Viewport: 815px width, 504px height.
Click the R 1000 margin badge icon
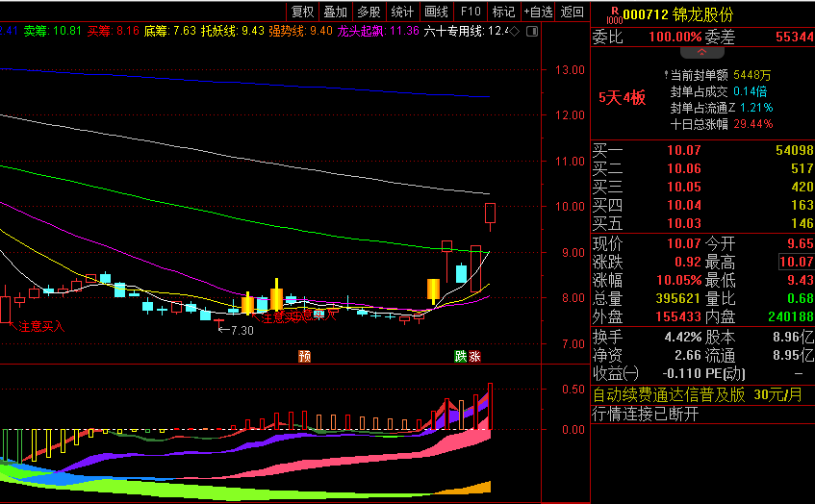pos(614,15)
